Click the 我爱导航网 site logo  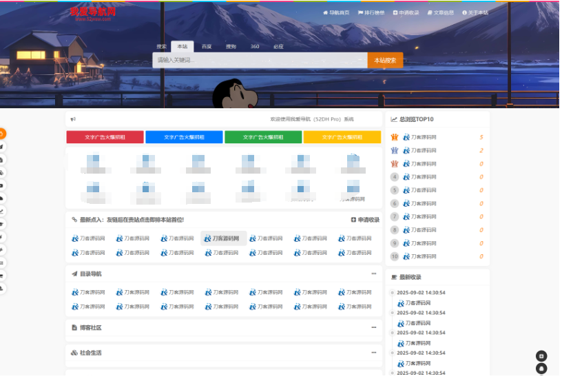[93, 14]
